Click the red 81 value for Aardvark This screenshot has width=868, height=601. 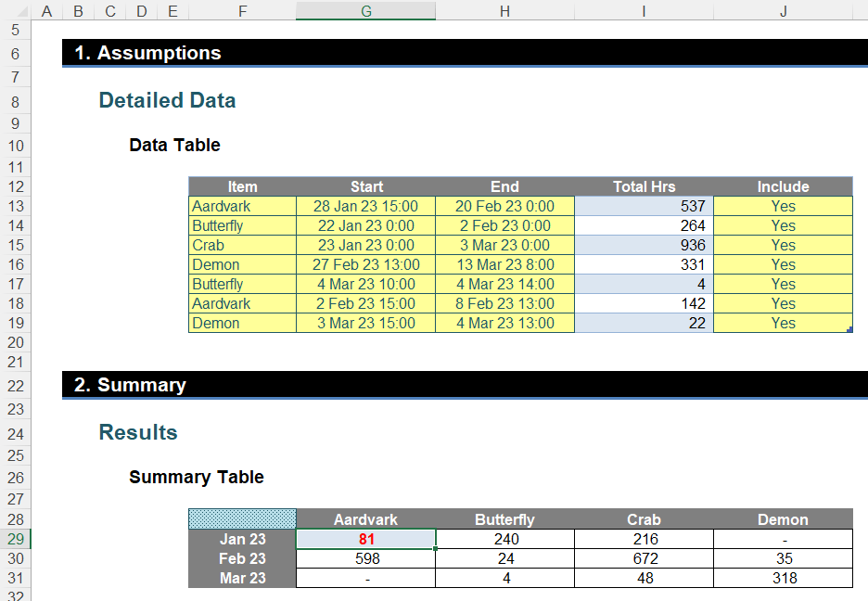365,539
